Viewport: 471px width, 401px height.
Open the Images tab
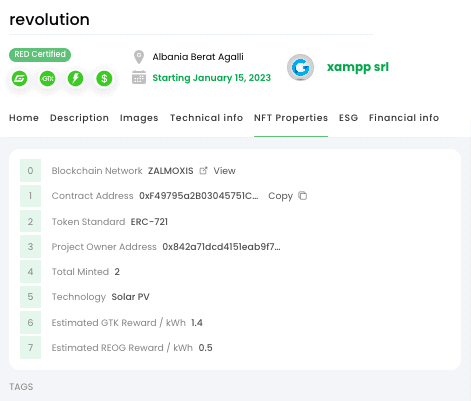point(139,118)
